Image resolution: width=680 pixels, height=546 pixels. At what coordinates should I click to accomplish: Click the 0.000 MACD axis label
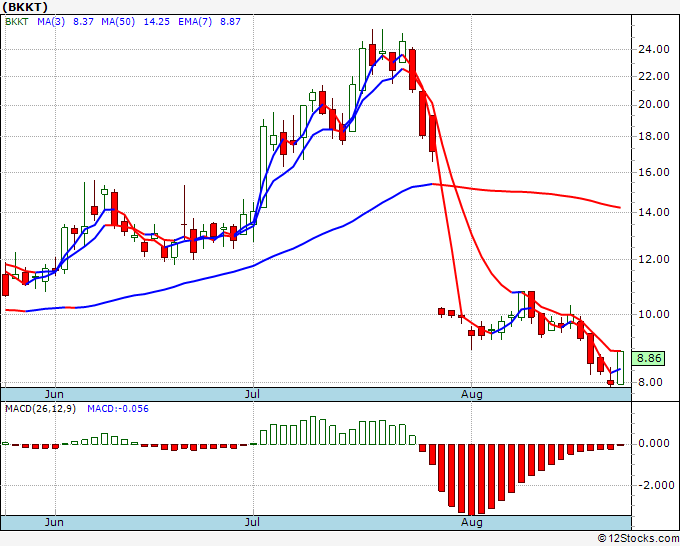click(654, 444)
